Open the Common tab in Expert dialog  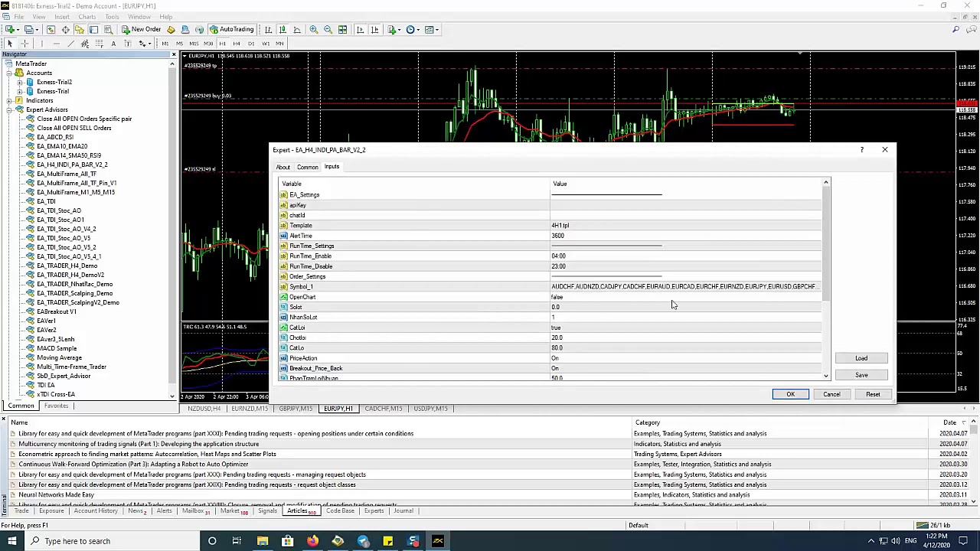(307, 167)
